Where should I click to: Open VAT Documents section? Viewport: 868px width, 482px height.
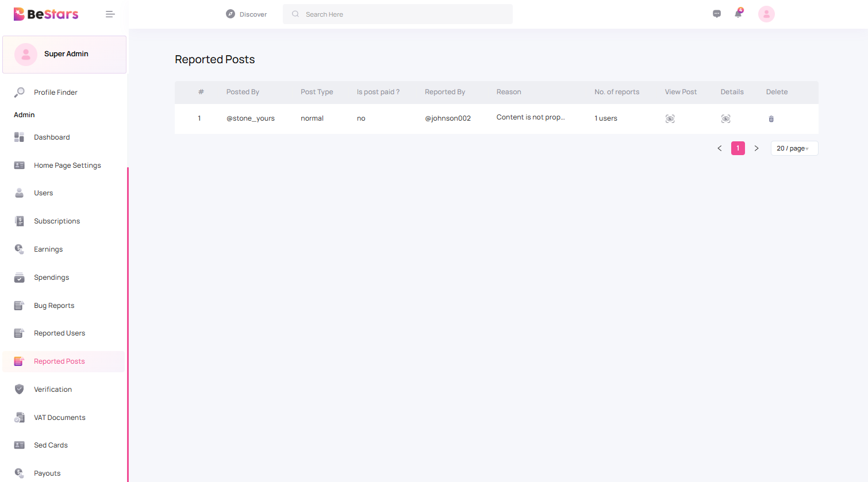coord(60,417)
